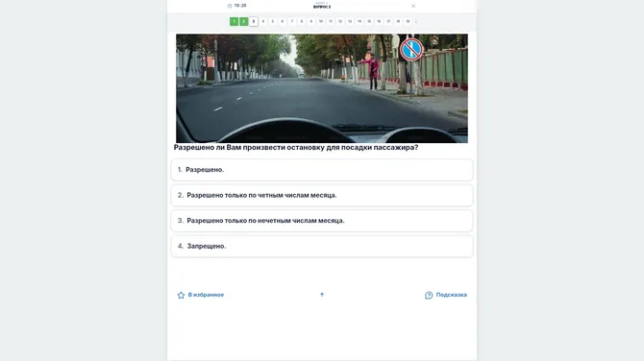Screen dimensions: 644x361
Task: Click the star icon for favorites
Action: (181, 295)
